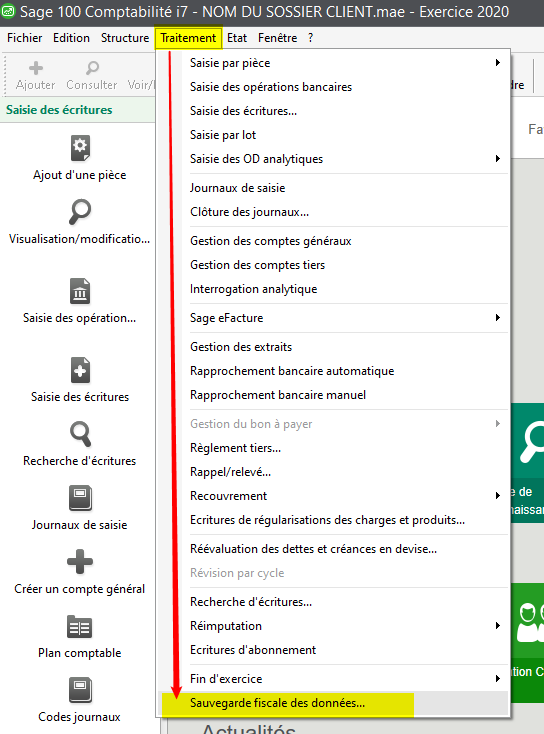Image resolution: width=544 pixels, height=734 pixels.
Task: Open the ? help menu
Action: (311, 38)
